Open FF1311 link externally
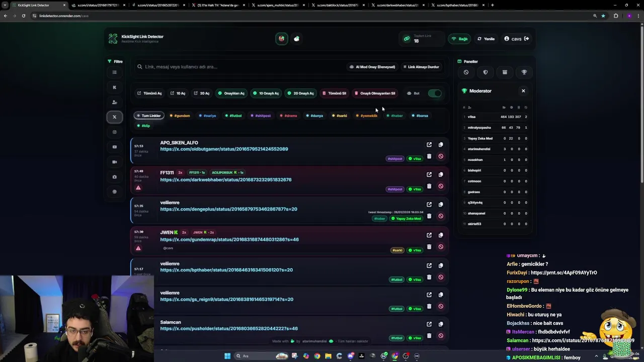 (x=429, y=174)
